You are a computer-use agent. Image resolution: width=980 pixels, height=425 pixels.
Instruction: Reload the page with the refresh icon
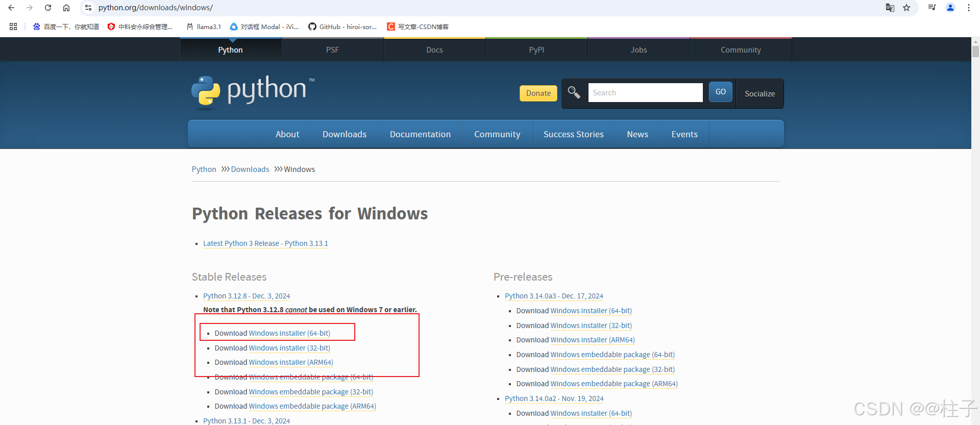(x=48, y=8)
